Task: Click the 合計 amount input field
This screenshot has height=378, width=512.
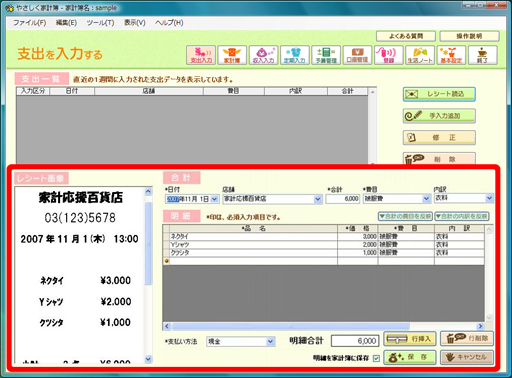Action: pos(343,199)
